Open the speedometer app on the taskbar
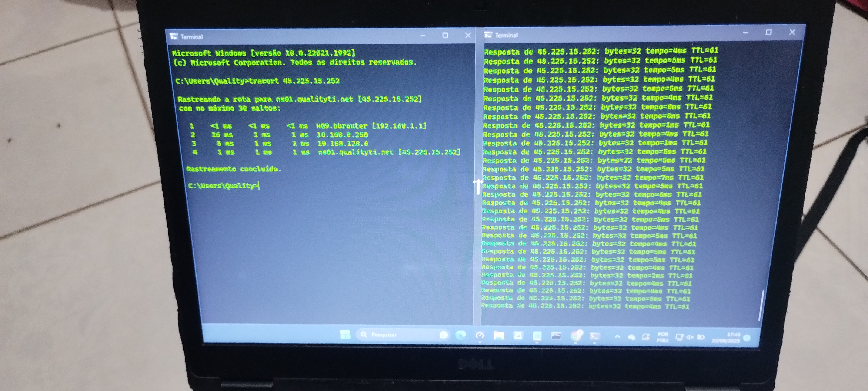This screenshot has height=391, width=868. click(480, 335)
